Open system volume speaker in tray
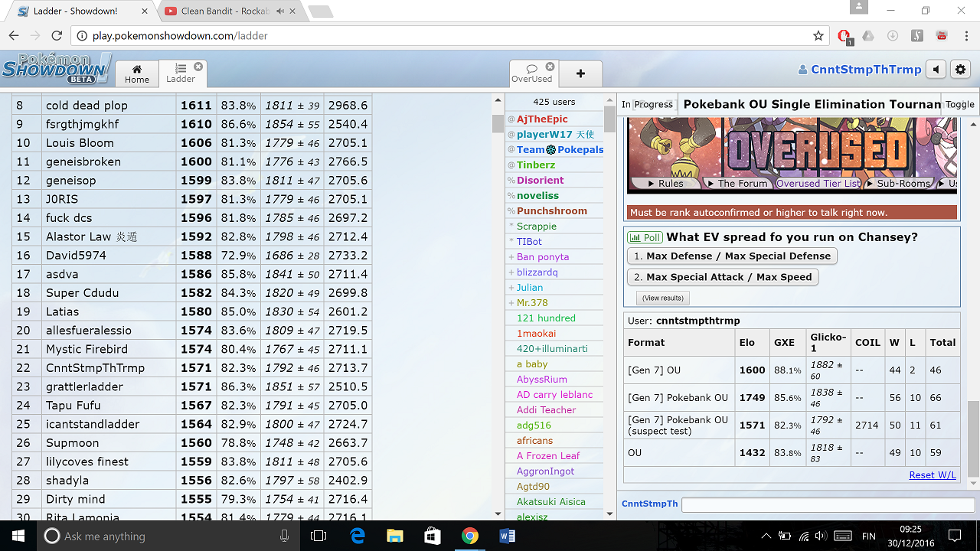 (821, 536)
